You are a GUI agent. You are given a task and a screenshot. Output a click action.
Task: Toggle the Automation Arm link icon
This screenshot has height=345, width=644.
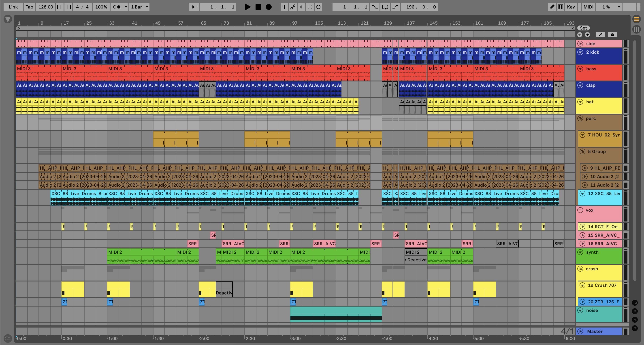[x=292, y=7]
